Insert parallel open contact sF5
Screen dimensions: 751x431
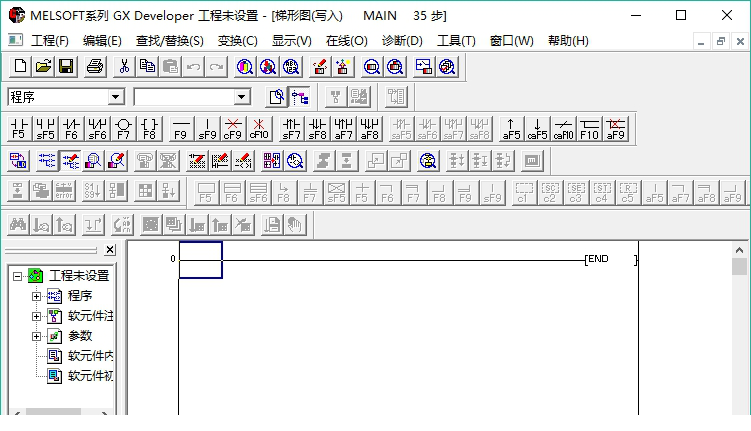tap(45, 129)
